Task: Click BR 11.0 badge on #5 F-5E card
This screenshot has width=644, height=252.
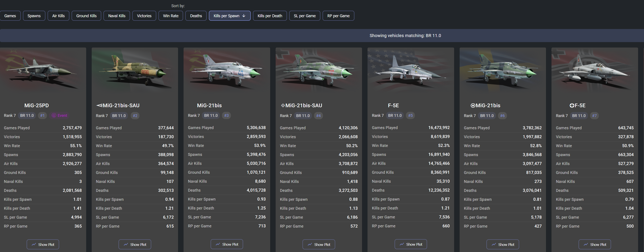Action: (x=395, y=115)
